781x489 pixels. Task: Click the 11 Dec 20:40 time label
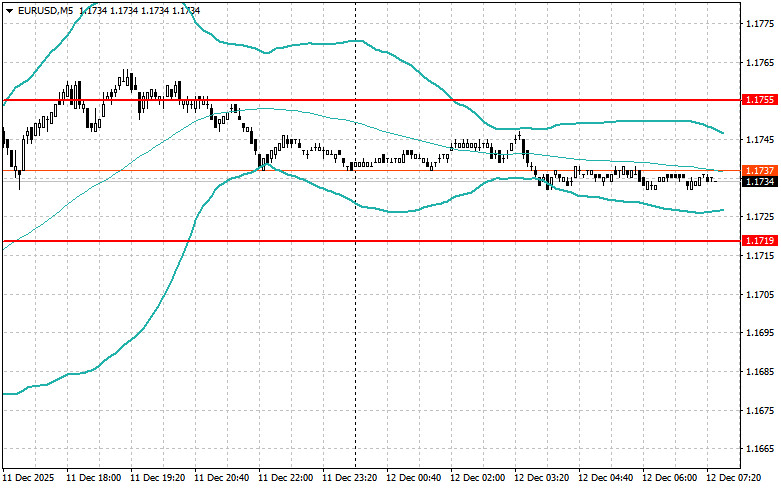tap(222, 478)
